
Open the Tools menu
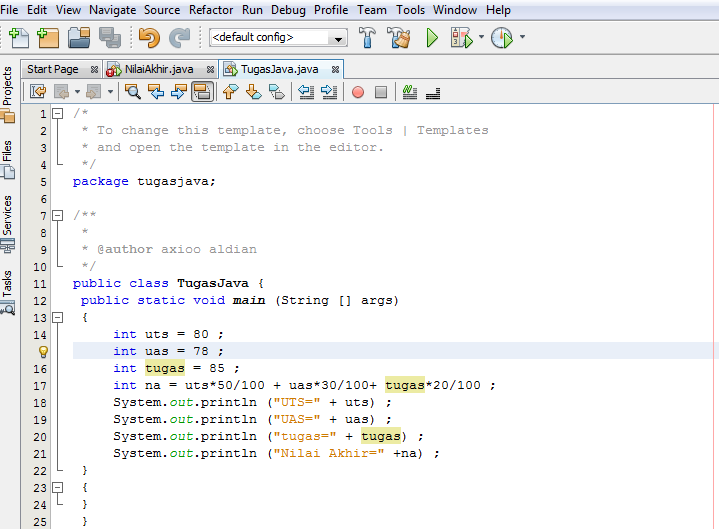(410, 10)
